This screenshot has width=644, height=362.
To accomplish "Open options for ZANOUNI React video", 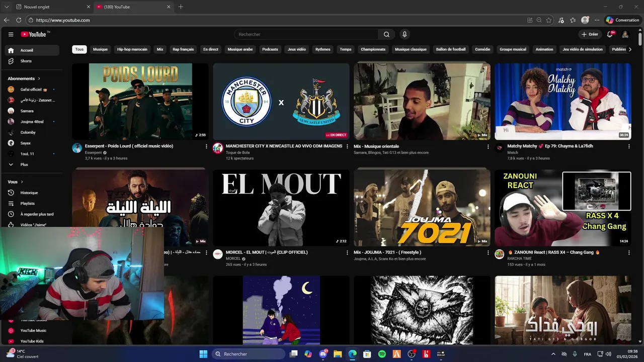I will [x=629, y=252].
